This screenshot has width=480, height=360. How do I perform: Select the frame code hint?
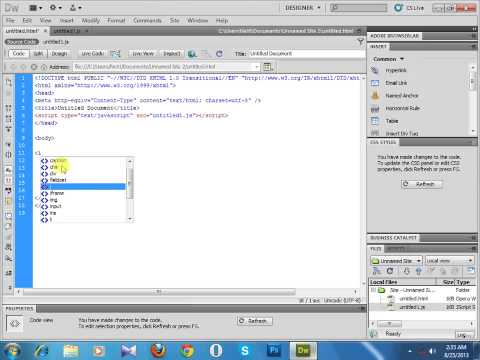click(83, 193)
